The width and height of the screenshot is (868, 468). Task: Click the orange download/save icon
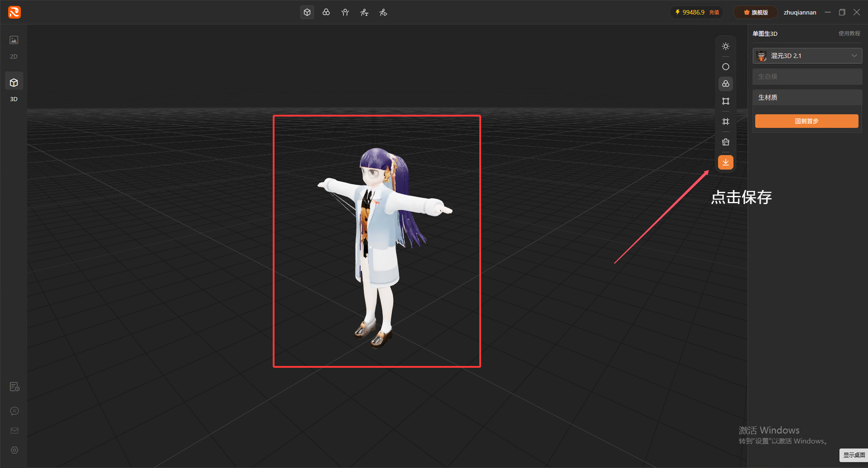point(726,162)
